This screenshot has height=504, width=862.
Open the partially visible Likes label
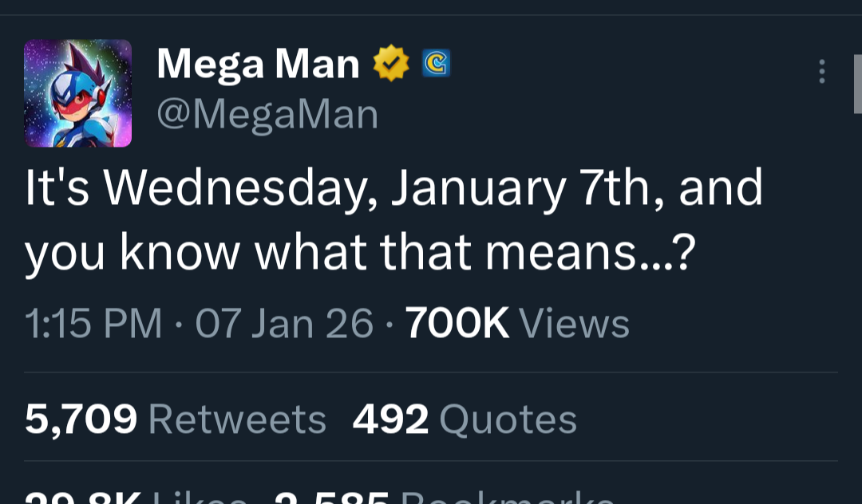tap(200, 499)
